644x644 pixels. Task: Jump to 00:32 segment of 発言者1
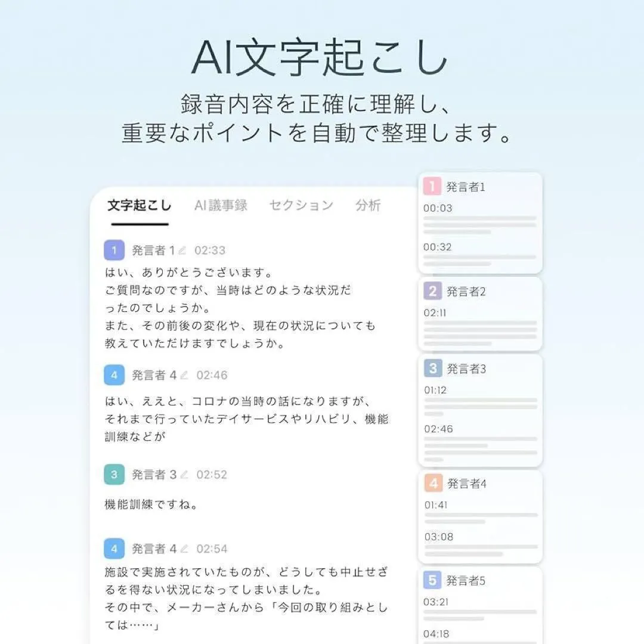click(438, 247)
